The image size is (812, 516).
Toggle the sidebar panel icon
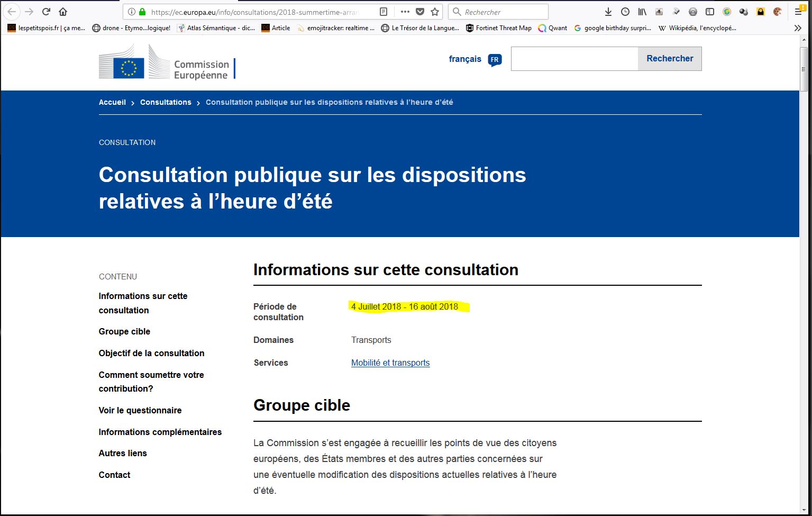[x=710, y=12]
